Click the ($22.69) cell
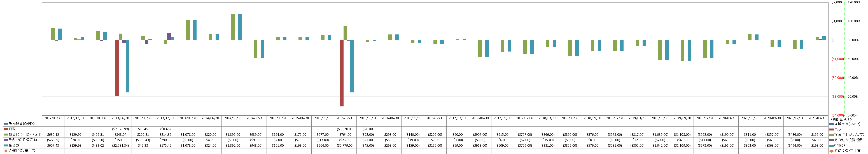The image size is (868, 154). click(53, 140)
